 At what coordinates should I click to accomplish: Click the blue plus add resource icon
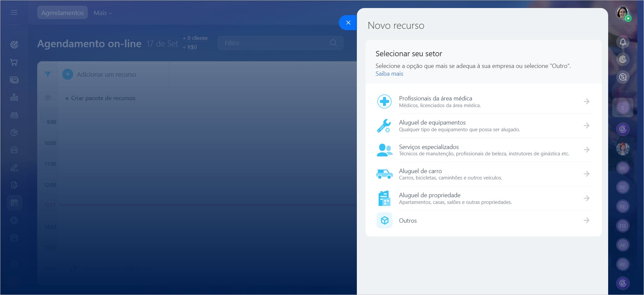[x=68, y=74]
